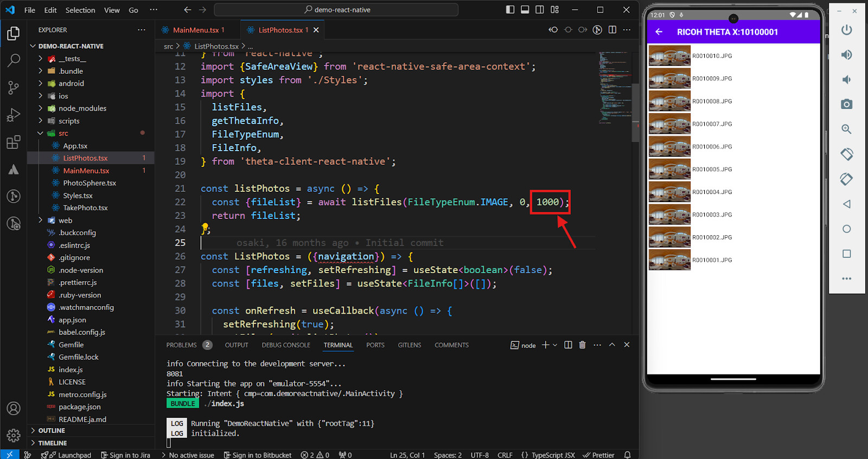Tap the back arrow in phone app header
Screen dimensions: 868x459
659,32
